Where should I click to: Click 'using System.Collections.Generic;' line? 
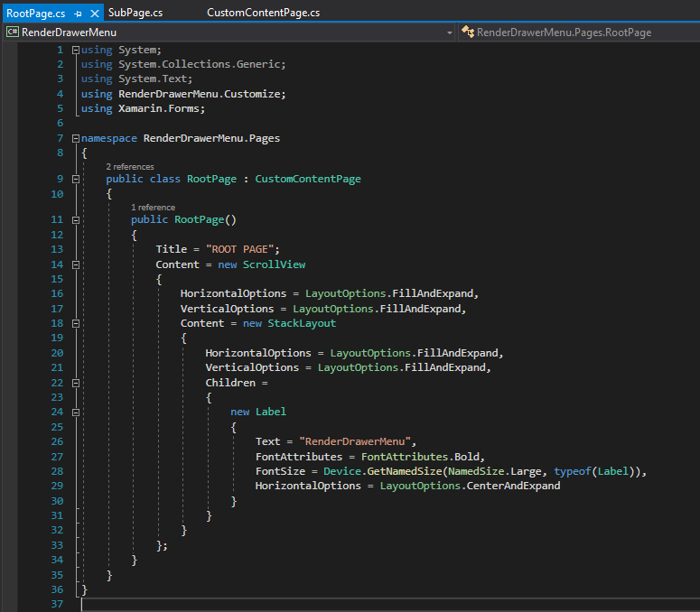pos(183,64)
